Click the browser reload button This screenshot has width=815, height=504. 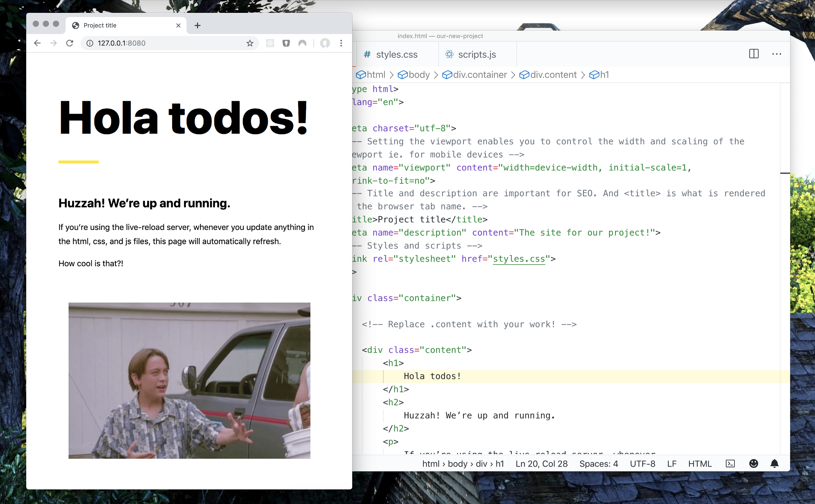point(70,43)
